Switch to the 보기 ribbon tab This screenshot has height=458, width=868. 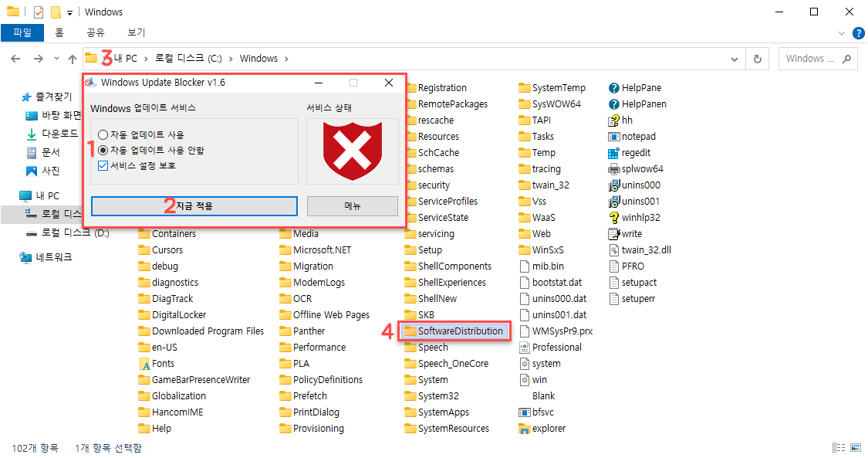click(x=136, y=32)
